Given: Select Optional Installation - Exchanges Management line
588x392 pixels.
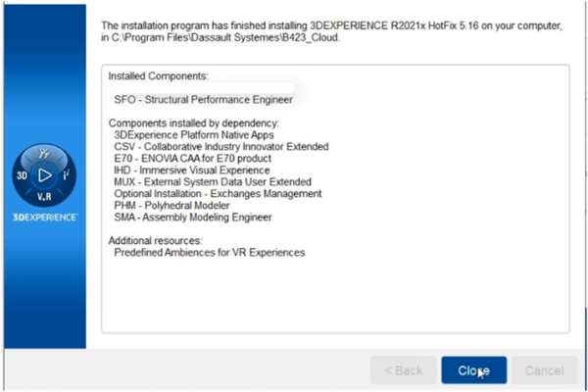Looking at the screenshot, I should pyautogui.click(x=219, y=193).
